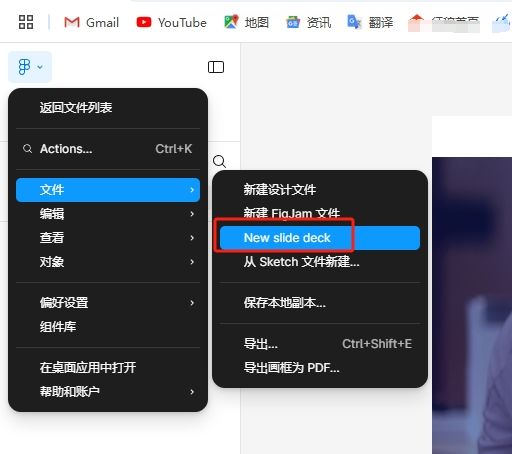Choose 导出... with Ctrl+Shift+E
This screenshot has height=454, width=512.
[320, 344]
